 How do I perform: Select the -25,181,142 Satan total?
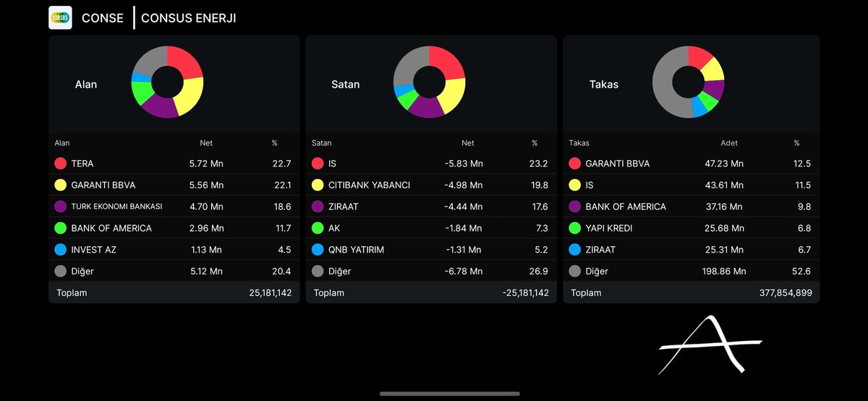(x=525, y=292)
